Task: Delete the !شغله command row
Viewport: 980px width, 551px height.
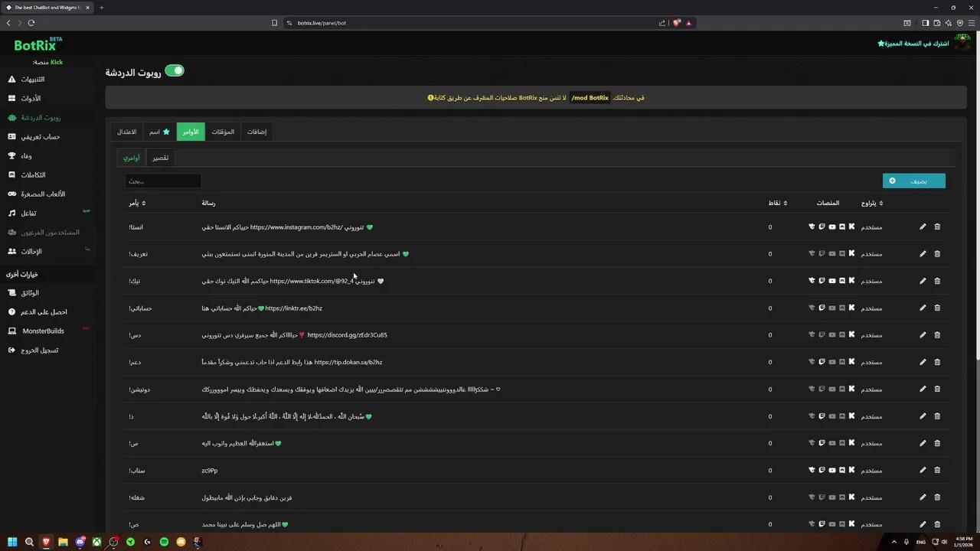Action: pyautogui.click(x=937, y=497)
